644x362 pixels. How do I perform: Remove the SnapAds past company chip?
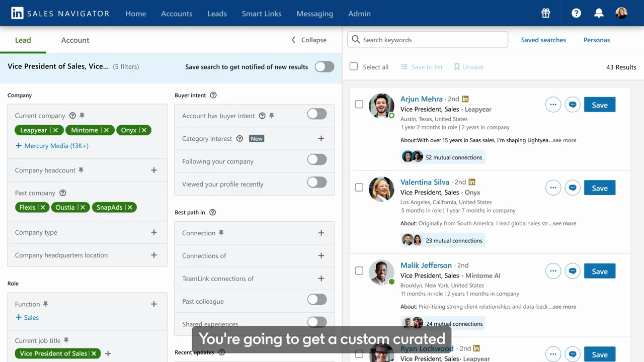pos(130,207)
